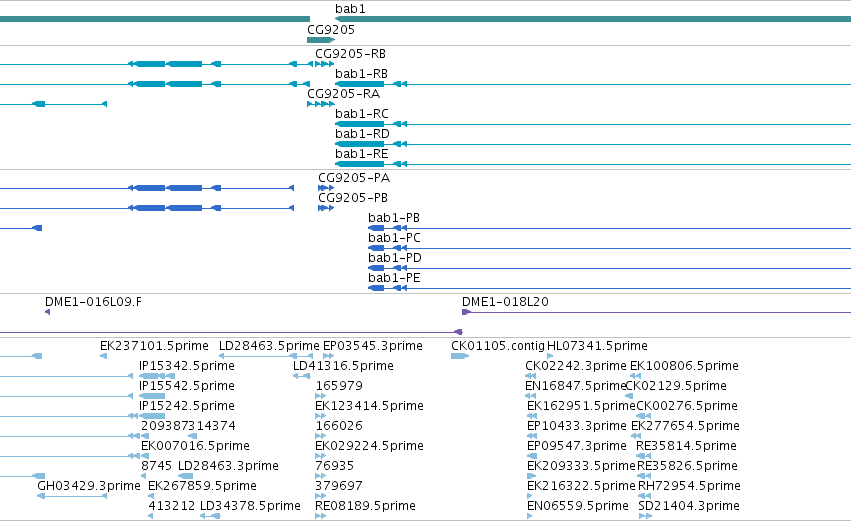
Task: Click the 165979 feature label
Action: (x=339, y=386)
